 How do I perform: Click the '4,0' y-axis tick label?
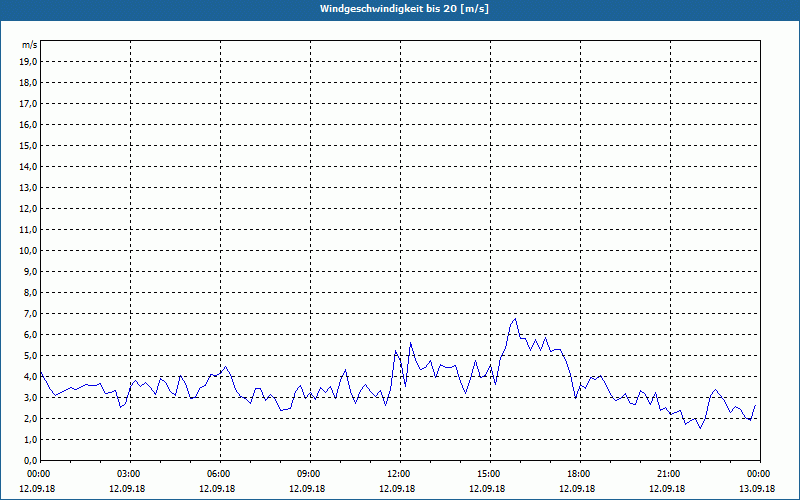point(31,377)
